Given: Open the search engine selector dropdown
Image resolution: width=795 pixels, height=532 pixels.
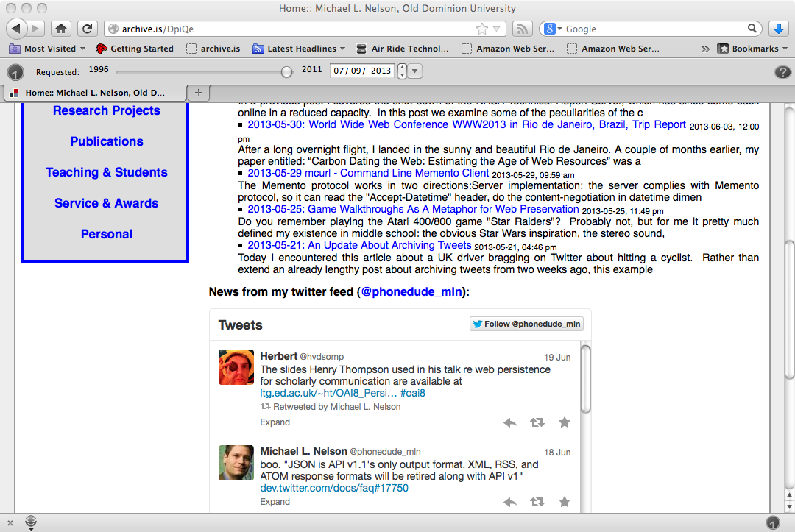Looking at the screenshot, I should coord(553,29).
